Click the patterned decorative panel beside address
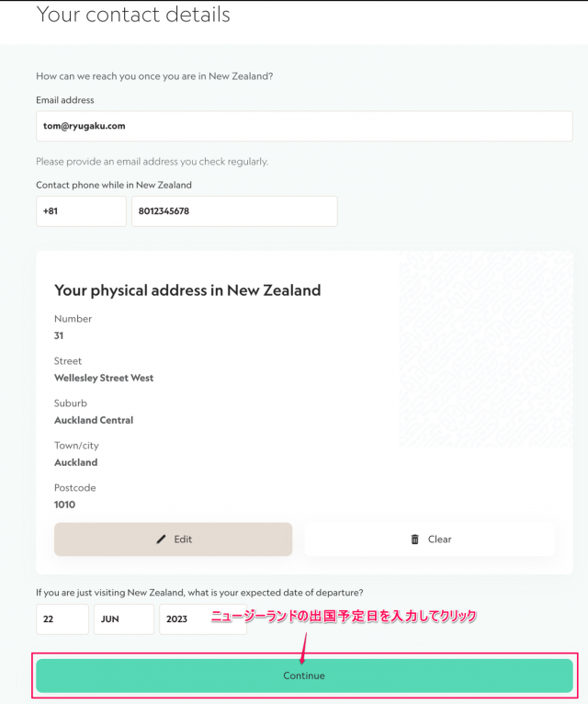The image size is (588, 704). click(486, 349)
